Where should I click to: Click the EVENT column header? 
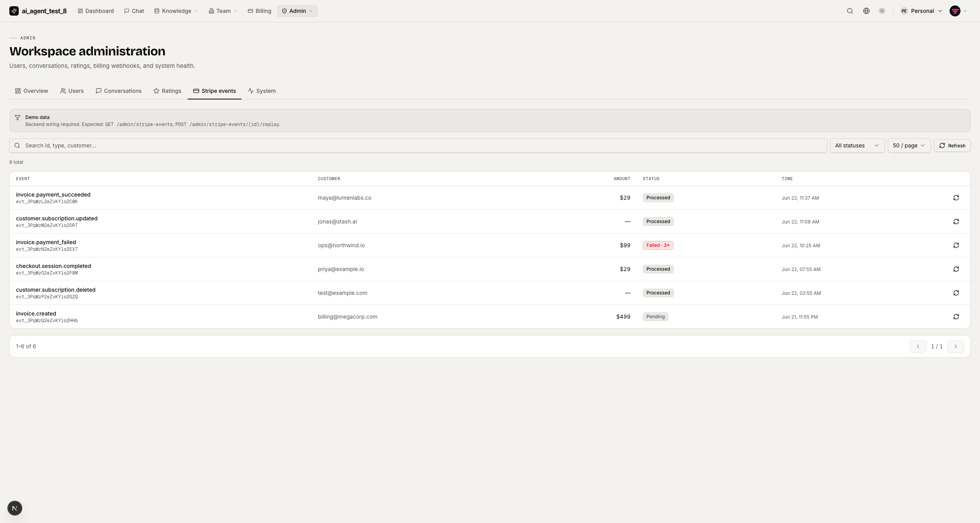click(x=23, y=179)
